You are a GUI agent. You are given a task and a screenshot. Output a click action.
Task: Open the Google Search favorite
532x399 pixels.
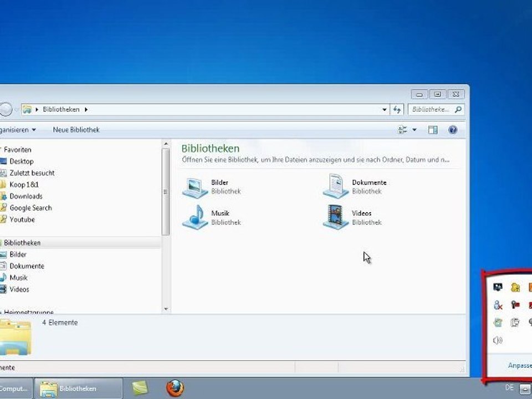(30, 208)
